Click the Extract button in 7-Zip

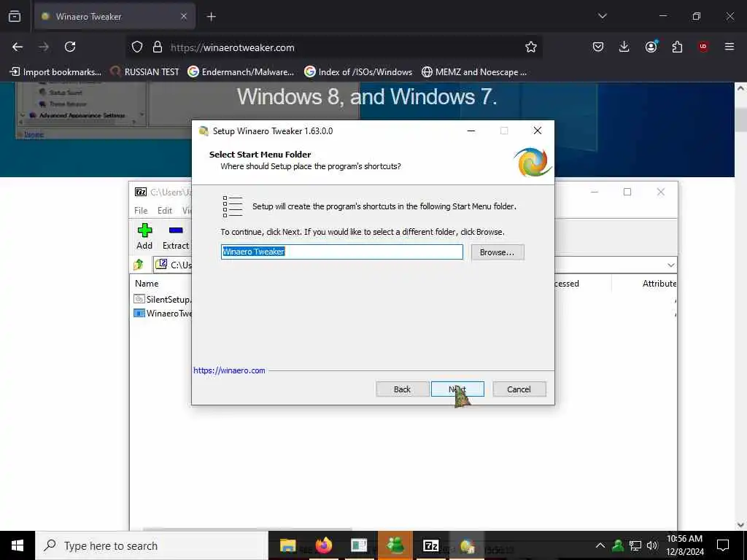coord(176,237)
